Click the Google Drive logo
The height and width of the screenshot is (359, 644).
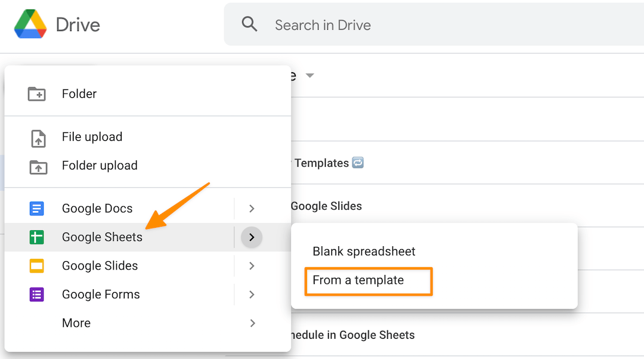click(30, 24)
